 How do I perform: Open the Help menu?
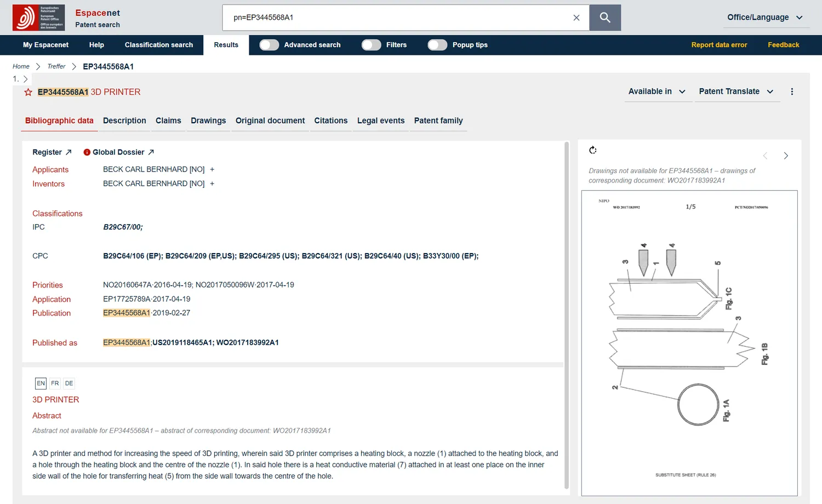point(96,45)
